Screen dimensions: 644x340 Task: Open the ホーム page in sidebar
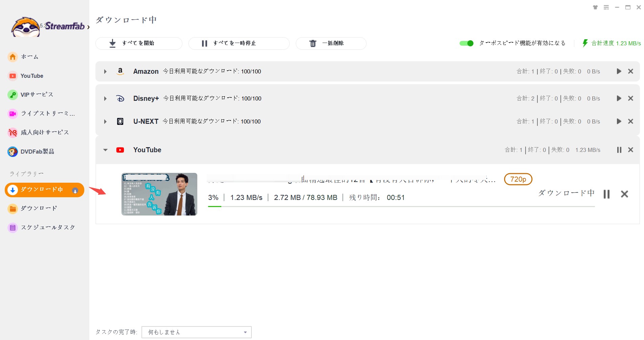30,57
